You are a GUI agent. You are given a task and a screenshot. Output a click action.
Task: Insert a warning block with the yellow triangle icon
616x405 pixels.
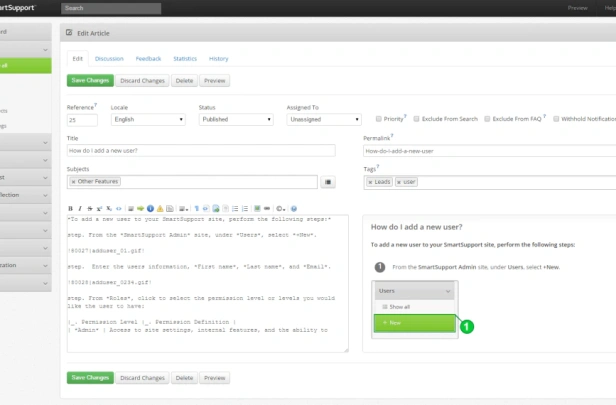click(160, 209)
